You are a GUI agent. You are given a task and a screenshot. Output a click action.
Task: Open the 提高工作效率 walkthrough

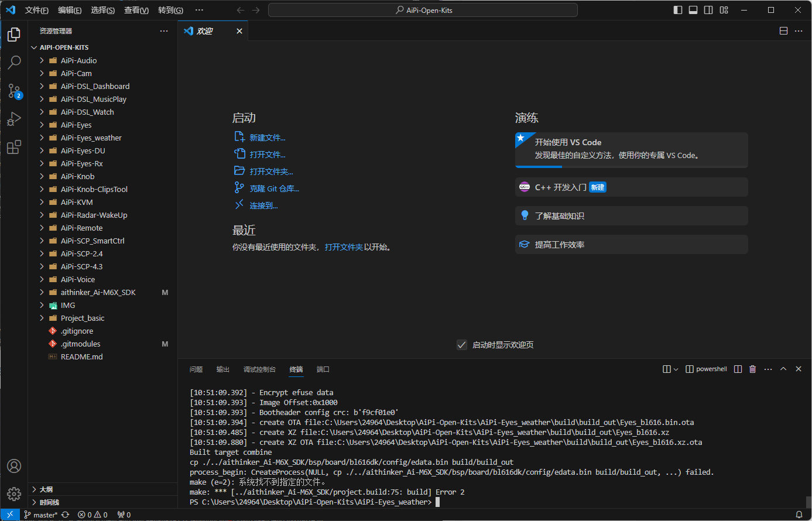pyautogui.click(x=632, y=245)
